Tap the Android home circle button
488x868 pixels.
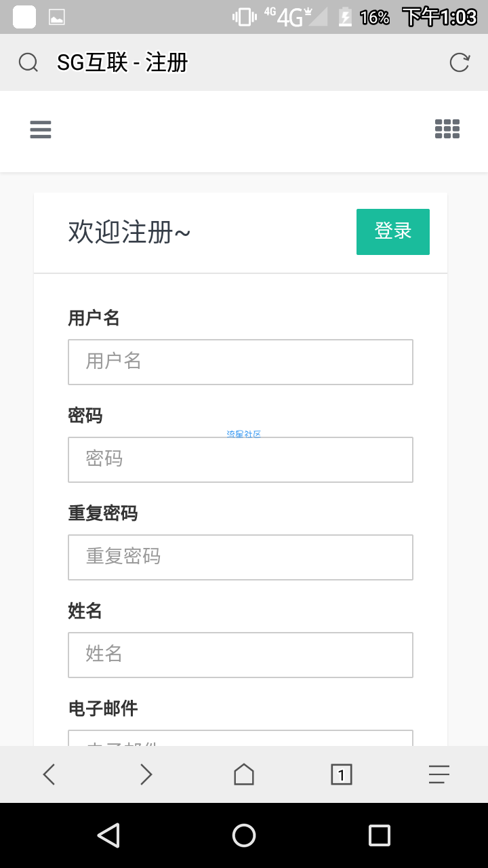pyautogui.click(x=244, y=835)
